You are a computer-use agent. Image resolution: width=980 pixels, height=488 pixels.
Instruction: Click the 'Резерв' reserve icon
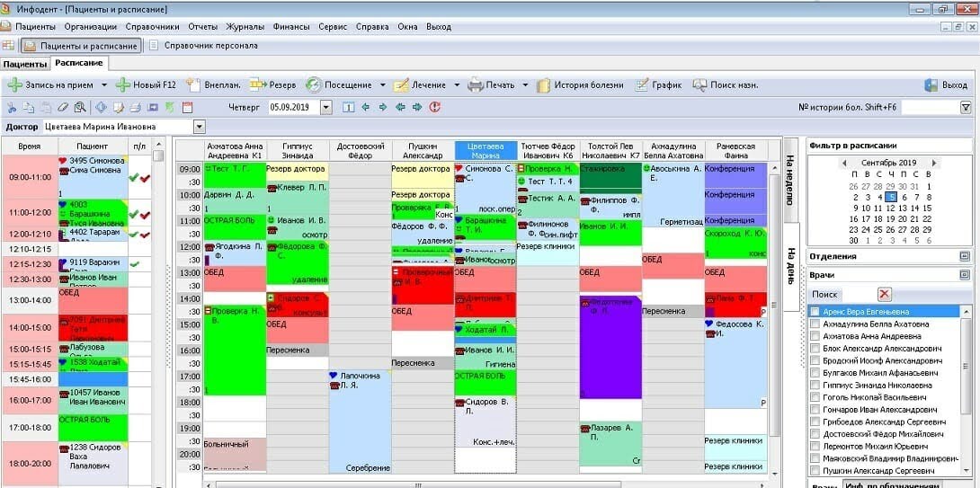257,85
